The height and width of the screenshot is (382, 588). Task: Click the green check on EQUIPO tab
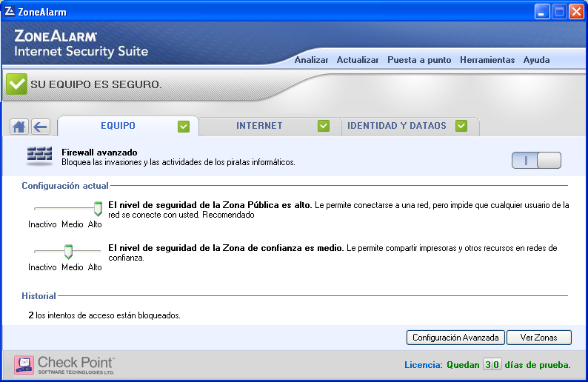pos(184,127)
